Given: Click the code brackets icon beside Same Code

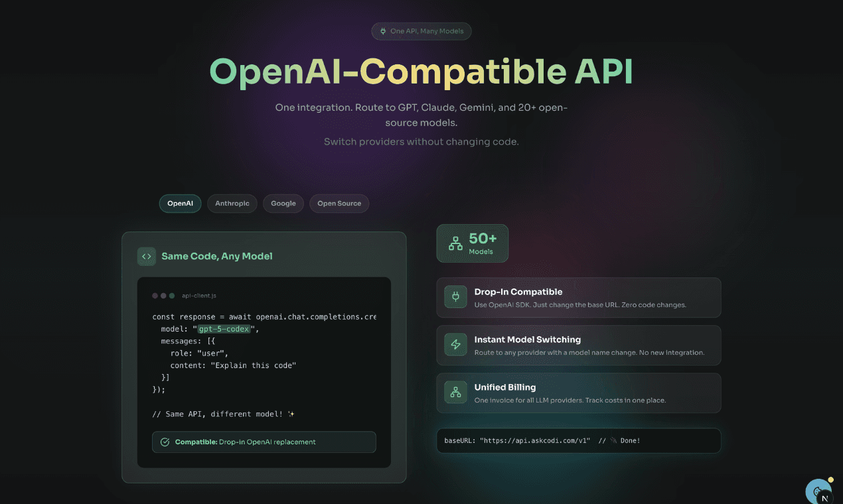Looking at the screenshot, I should (x=147, y=257).
